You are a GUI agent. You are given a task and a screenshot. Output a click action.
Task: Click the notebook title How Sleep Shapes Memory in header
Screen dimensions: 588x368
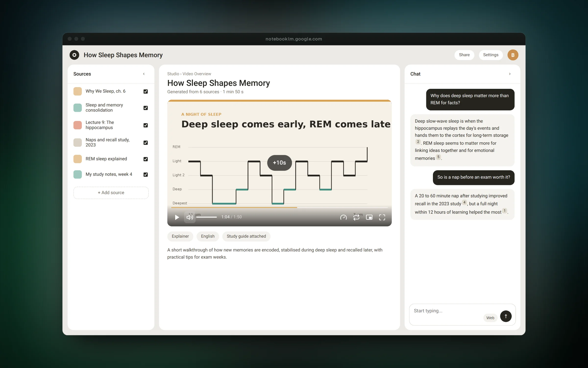(123, 55)
